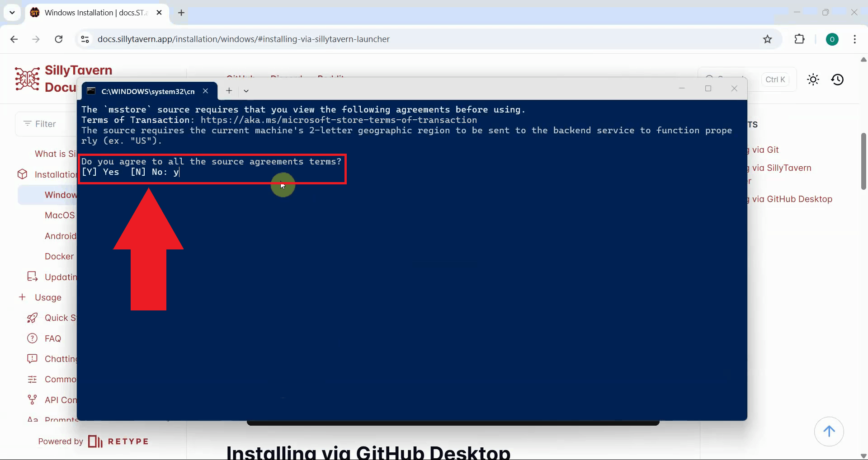Click the scroll-to-top arrow button

(x=829, y=432)
